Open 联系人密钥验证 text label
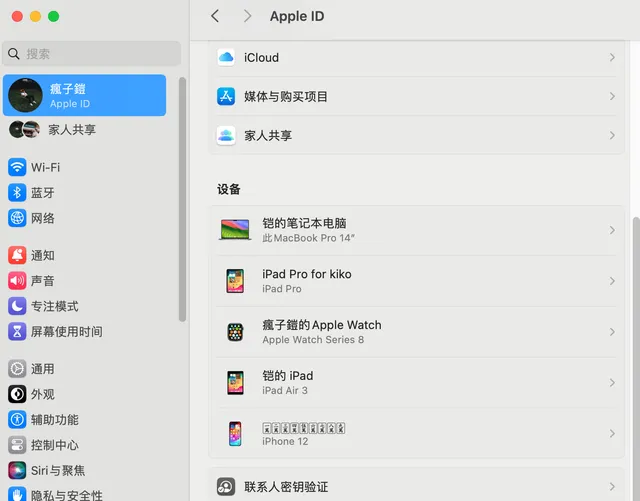 [x=286, y=487]
